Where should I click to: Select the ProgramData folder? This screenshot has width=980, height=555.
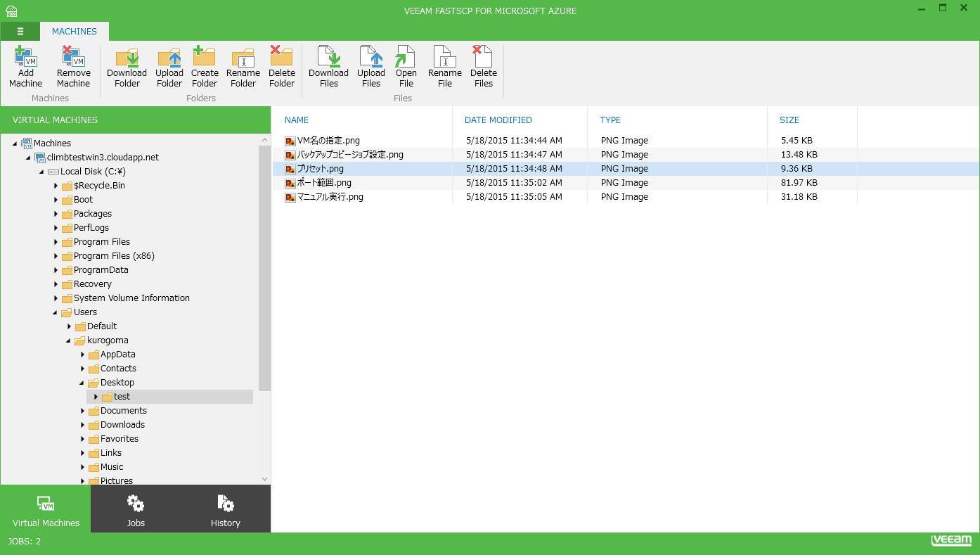click(x=101, y=270)
